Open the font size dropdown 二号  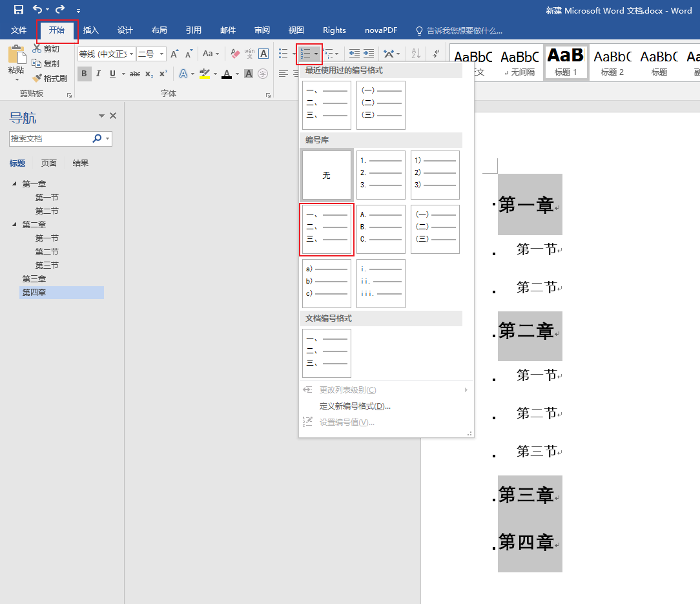point(161,54)
